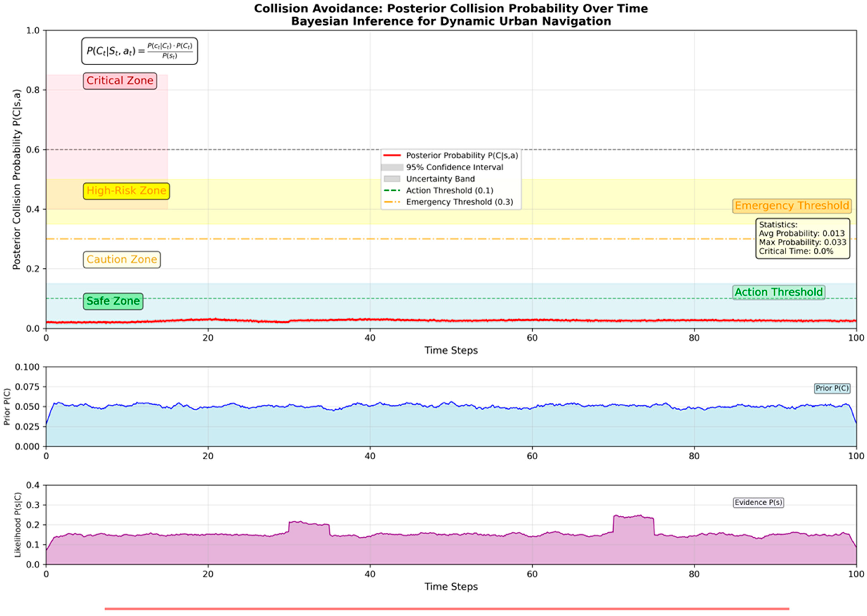Image resolution: width=867 pixels, height=616 pixels.
Task: Click the '0.6' y-axis tick label
Action: [x=33, y=149]
